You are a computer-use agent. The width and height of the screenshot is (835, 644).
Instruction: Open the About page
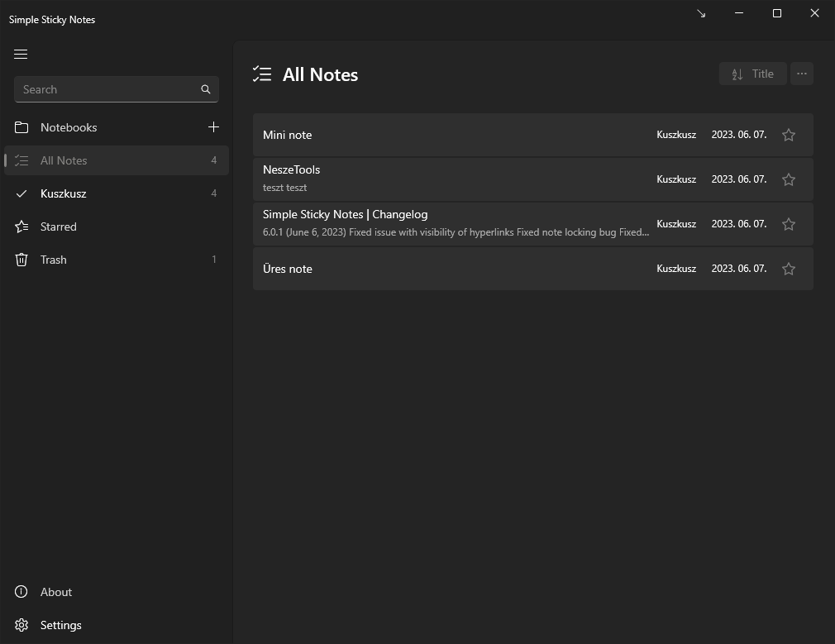(116, 592)
